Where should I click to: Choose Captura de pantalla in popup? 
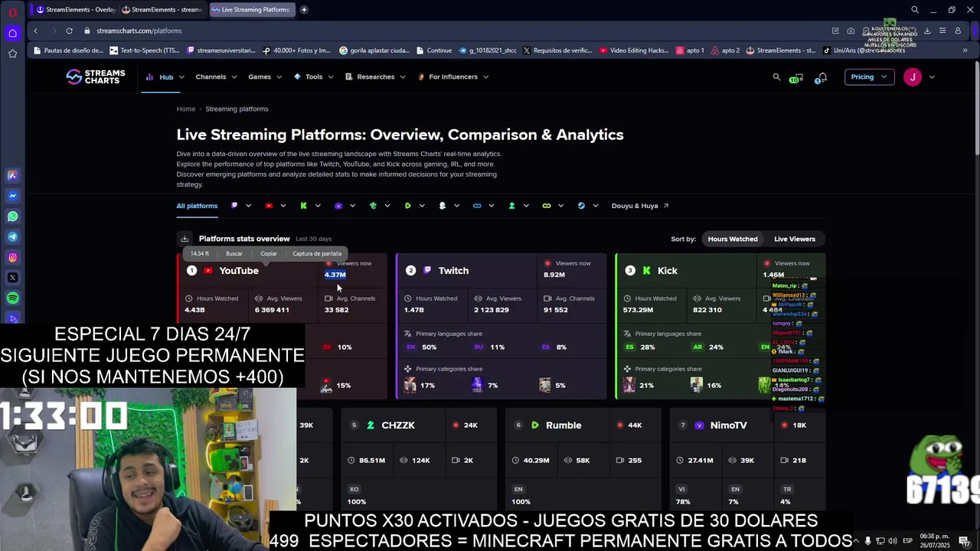317,253
